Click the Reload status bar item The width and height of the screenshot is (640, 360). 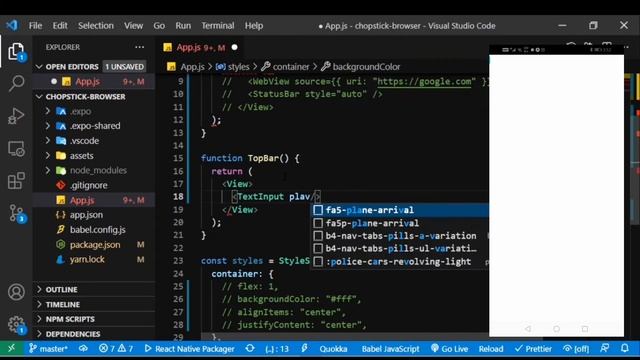point(491,349)
